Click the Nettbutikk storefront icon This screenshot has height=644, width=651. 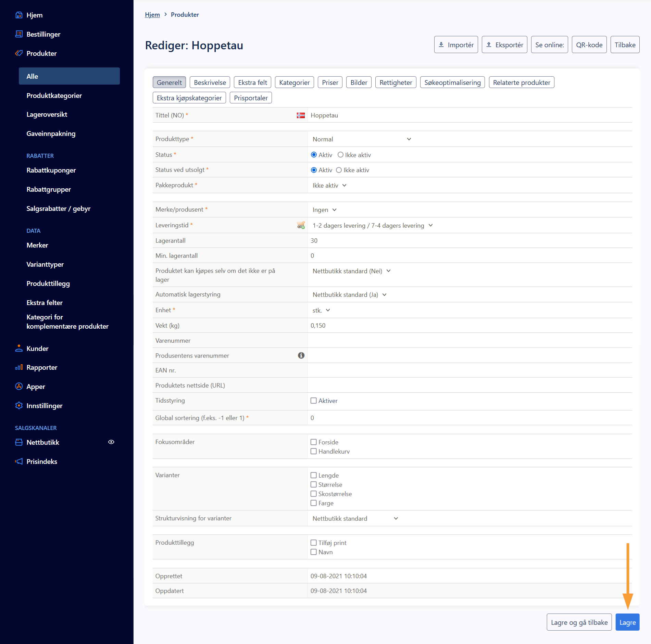19,442
